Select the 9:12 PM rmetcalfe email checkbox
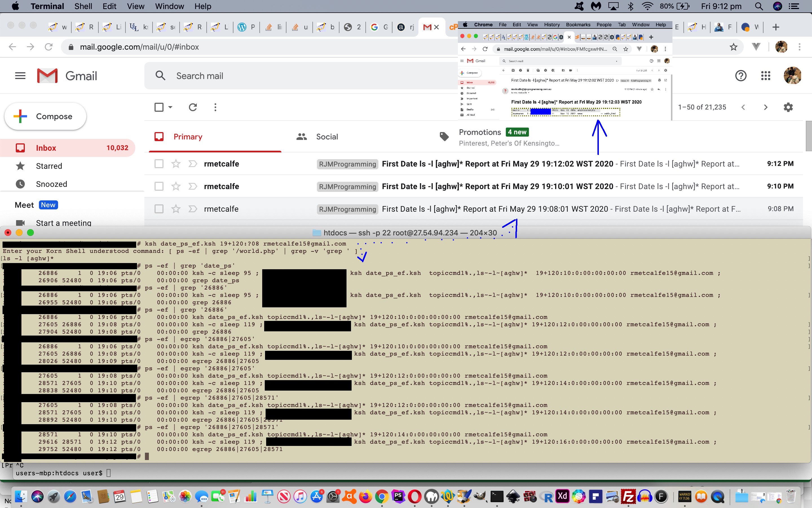The image size is (812, 508). (159, 164)
